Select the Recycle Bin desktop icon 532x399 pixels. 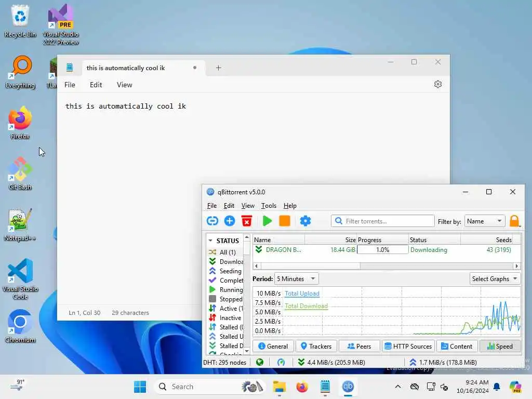pyautogui.click(x=20, y=21)
